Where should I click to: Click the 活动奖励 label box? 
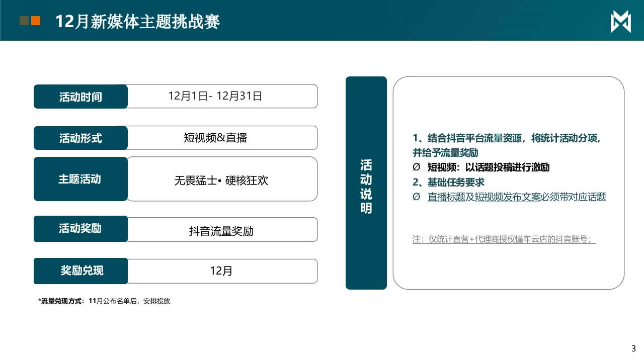80,229
